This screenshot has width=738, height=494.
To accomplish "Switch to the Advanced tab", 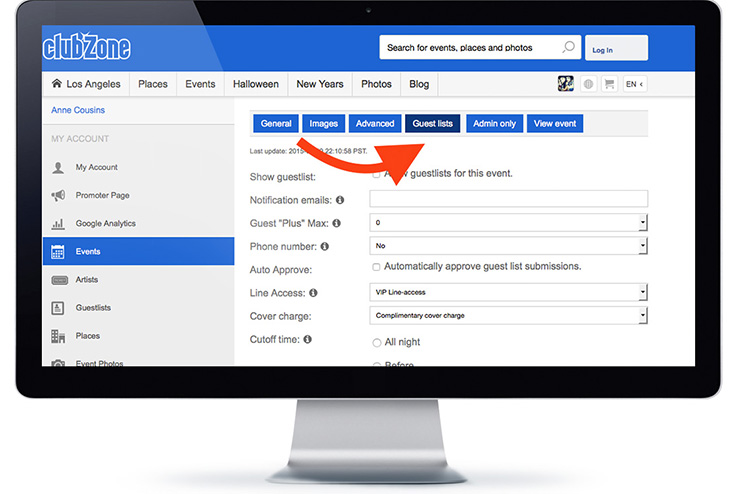I will 375,123.
